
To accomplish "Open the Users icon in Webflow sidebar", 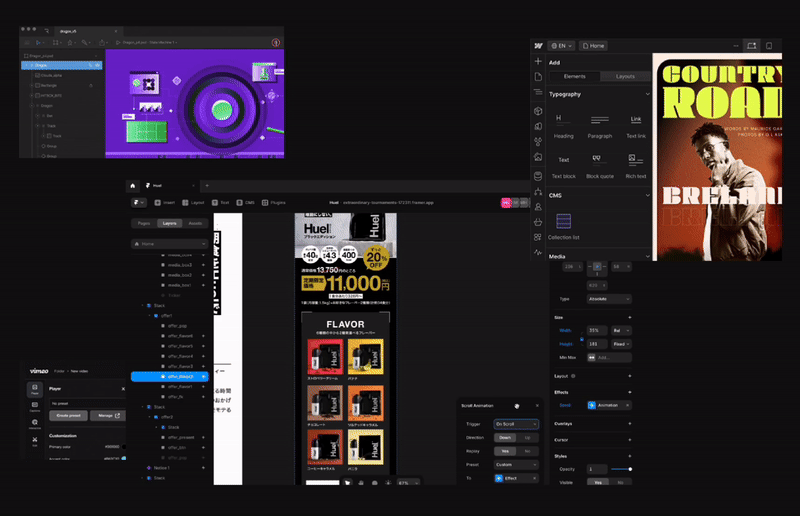I will tap(538, 207).
